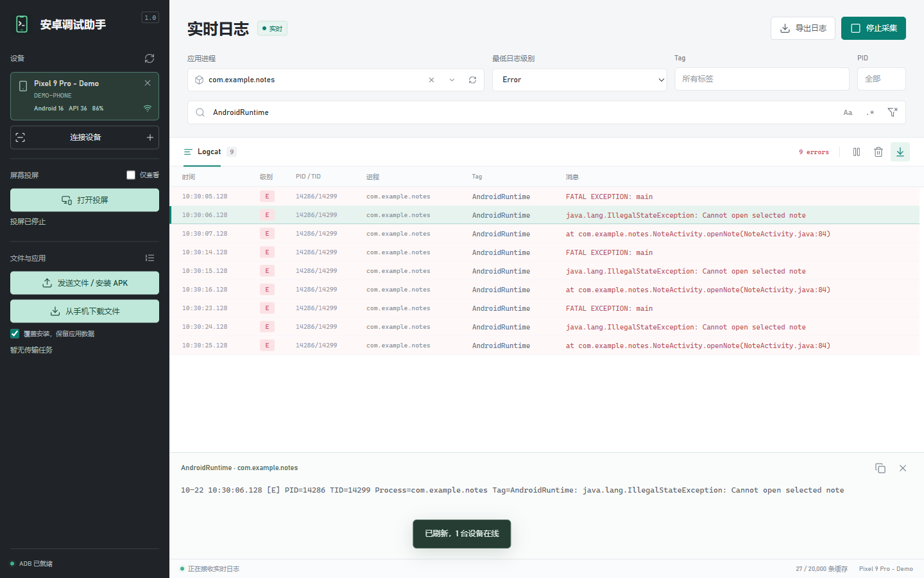
Task: Toggle regex search mode
Action: 870,112
